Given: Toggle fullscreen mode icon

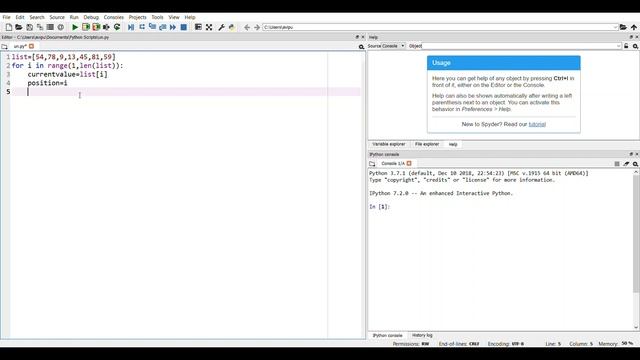Looking at the screenshot, I should coord(209,27).
